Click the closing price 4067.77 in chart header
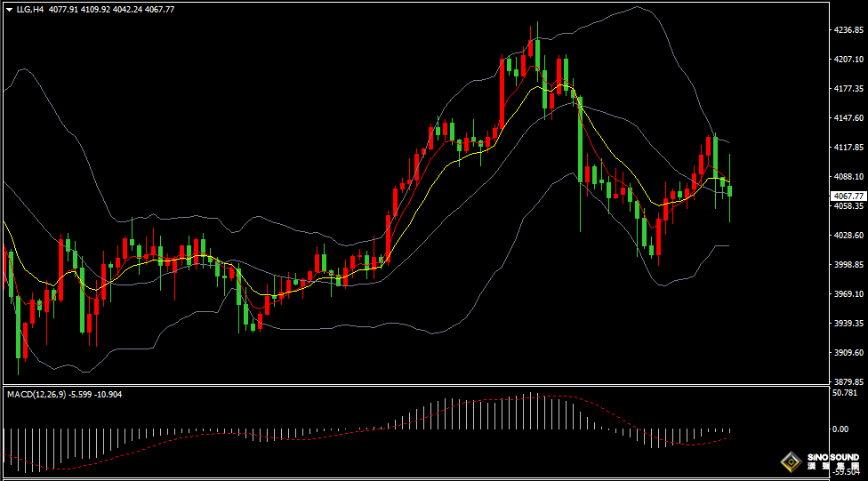 coord(158,10)
